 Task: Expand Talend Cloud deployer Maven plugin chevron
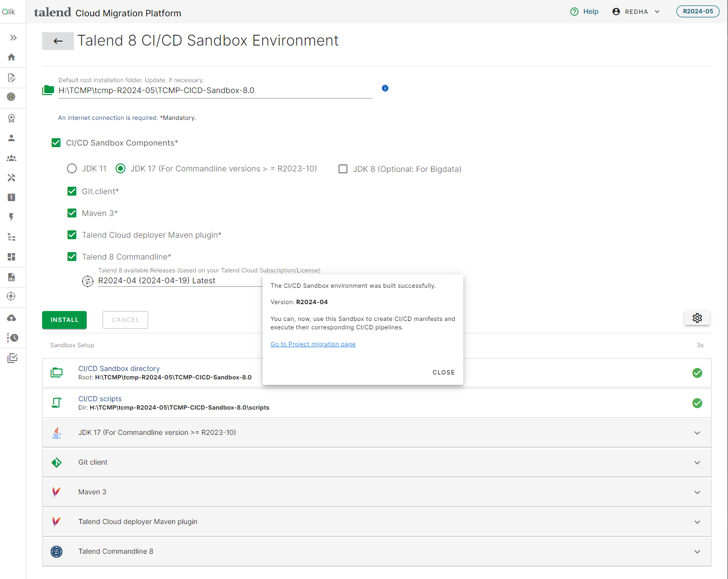(x=697, y=522)
